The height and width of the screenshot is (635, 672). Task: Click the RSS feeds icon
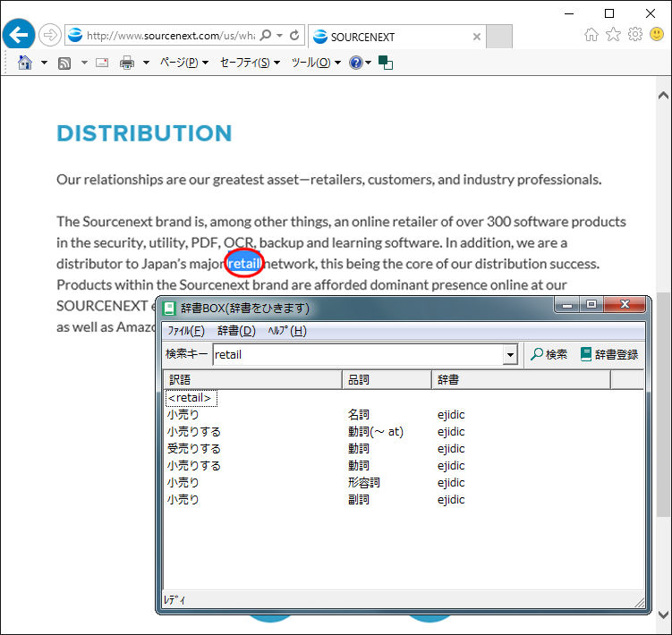tap(64, 63)
